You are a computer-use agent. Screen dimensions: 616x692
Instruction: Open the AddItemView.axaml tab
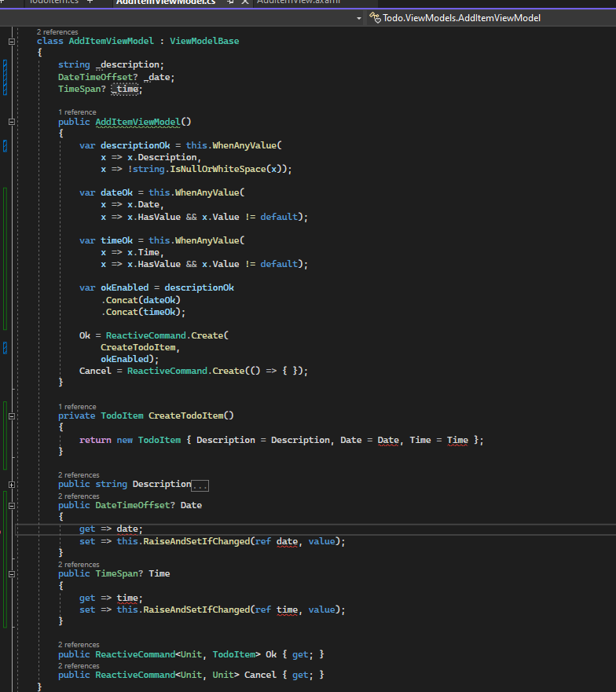299,2
